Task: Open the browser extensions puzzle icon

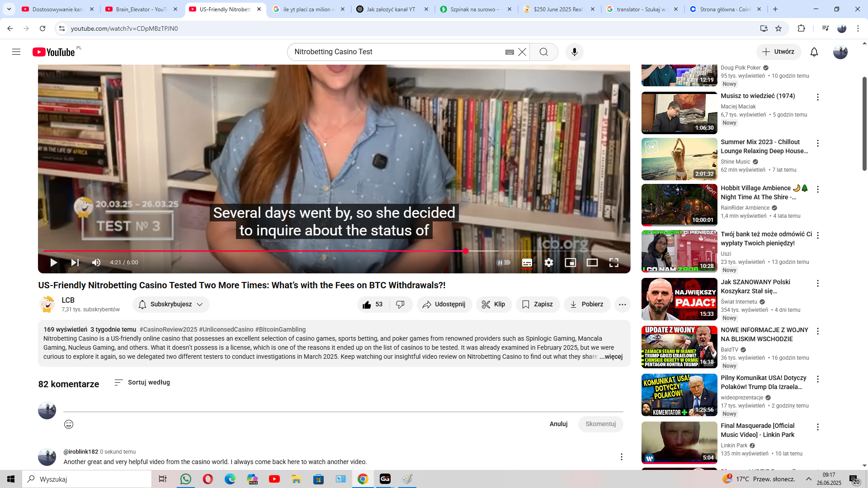Action: 801,28
